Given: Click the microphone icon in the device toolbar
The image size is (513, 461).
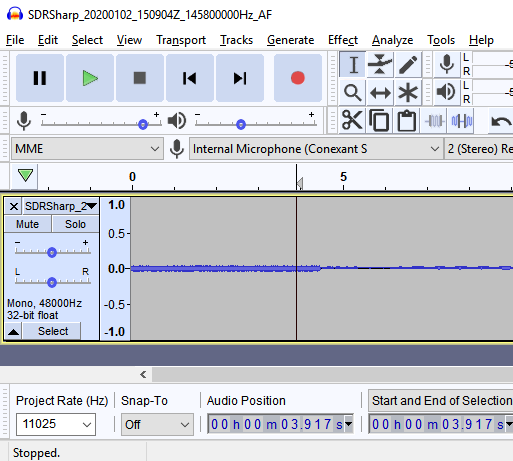Looking at the screenshot, I should (x=177, y=149).
